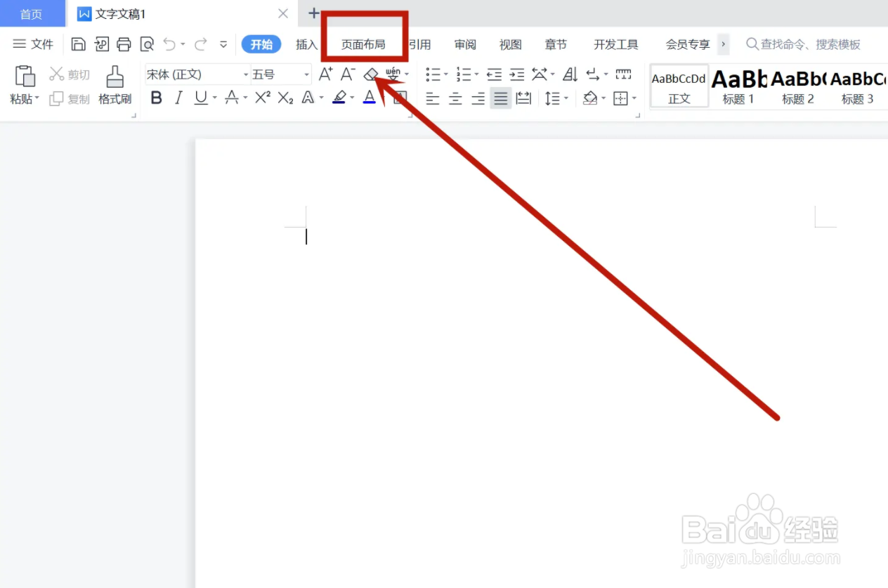Apply the 标题 1 style

point(737,86)
